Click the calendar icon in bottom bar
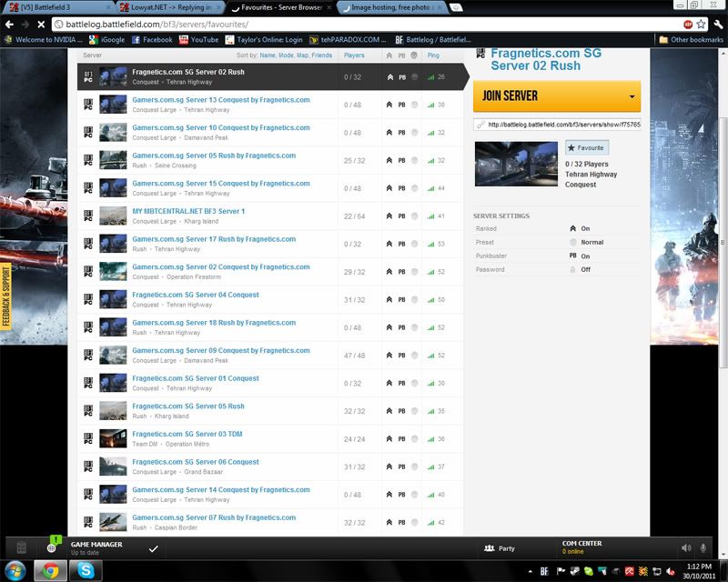 pyautogui.click(x=21, y=547)
